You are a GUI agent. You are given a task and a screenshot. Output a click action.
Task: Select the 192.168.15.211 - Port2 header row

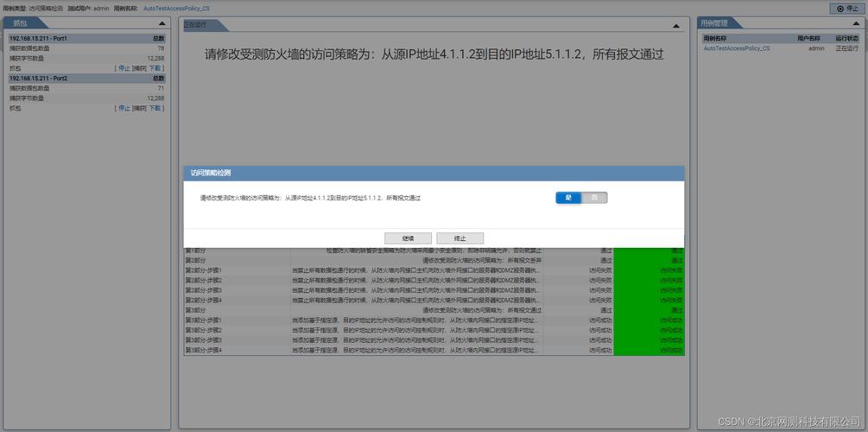87,78
